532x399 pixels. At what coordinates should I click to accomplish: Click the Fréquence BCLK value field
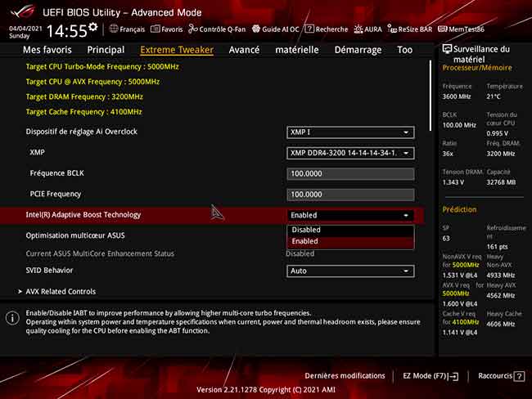tap(349, 173)
